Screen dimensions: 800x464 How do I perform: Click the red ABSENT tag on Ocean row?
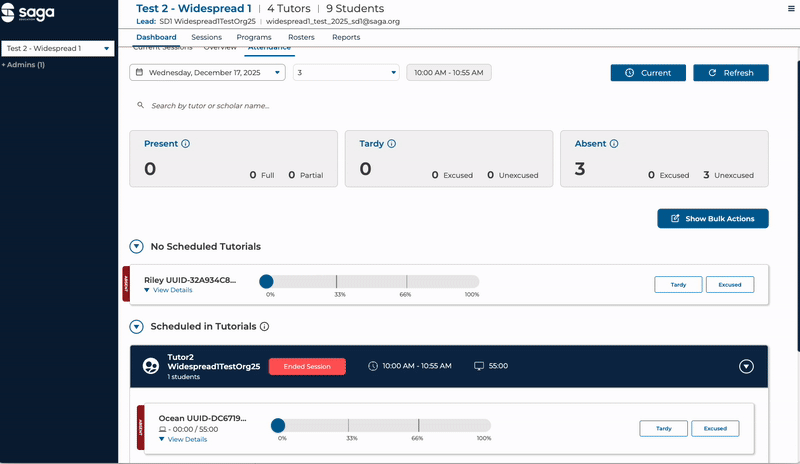[x=140, y=428]
